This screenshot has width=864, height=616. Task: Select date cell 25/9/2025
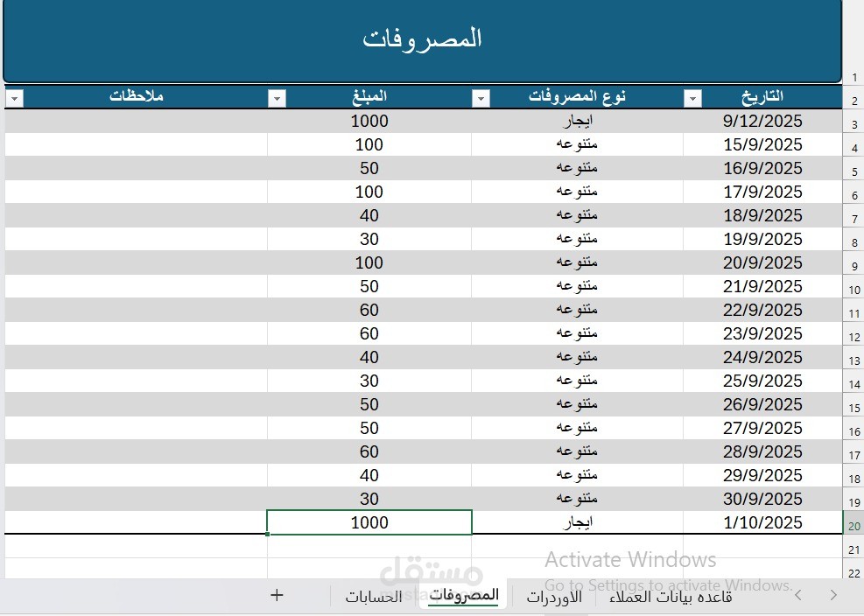click(x=762, y=381)
